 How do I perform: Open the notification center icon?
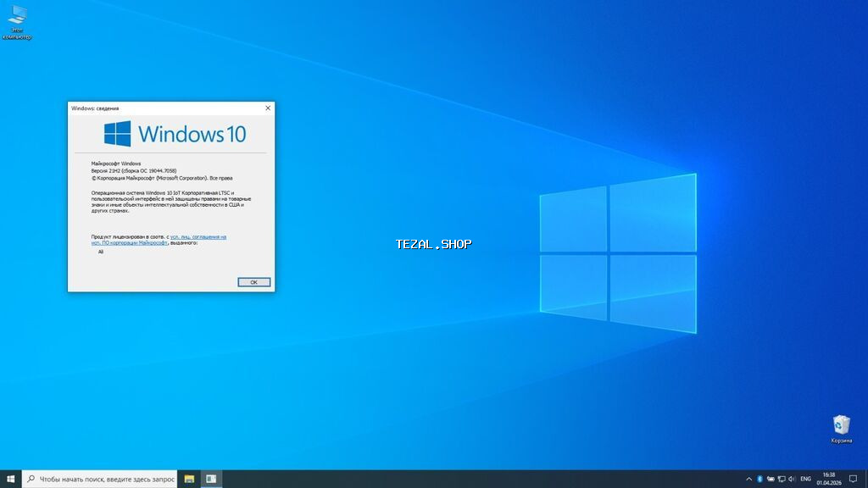click(x=852, y=479)
